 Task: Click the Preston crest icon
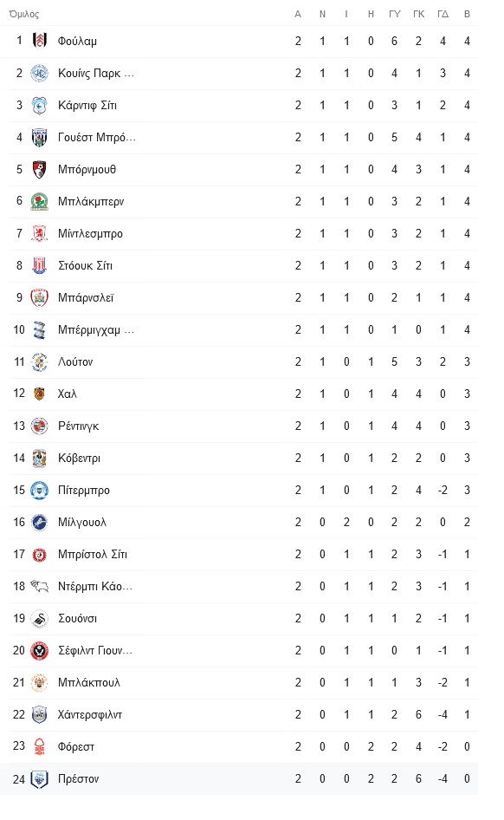[39, 778]
